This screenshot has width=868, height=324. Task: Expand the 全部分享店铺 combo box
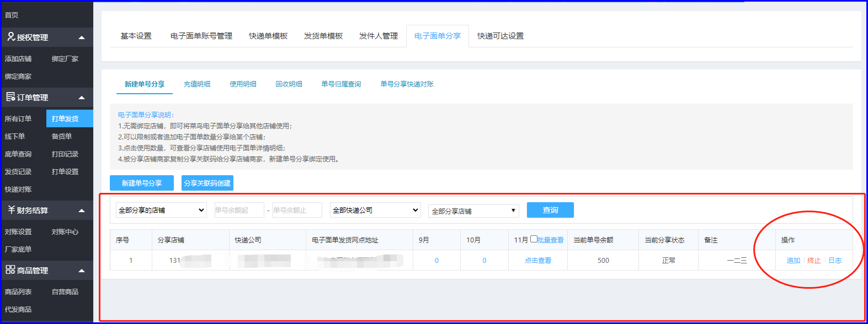[x=473, y=210]
